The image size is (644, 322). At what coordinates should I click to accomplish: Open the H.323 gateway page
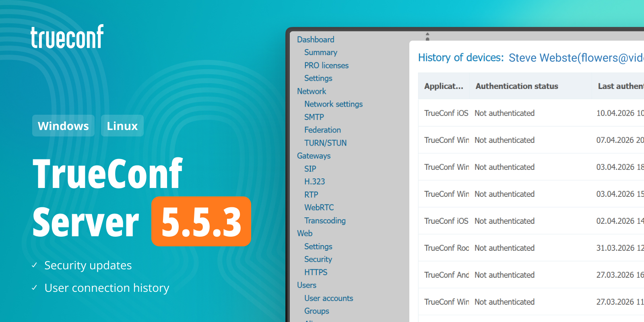[x=315, y=182]
